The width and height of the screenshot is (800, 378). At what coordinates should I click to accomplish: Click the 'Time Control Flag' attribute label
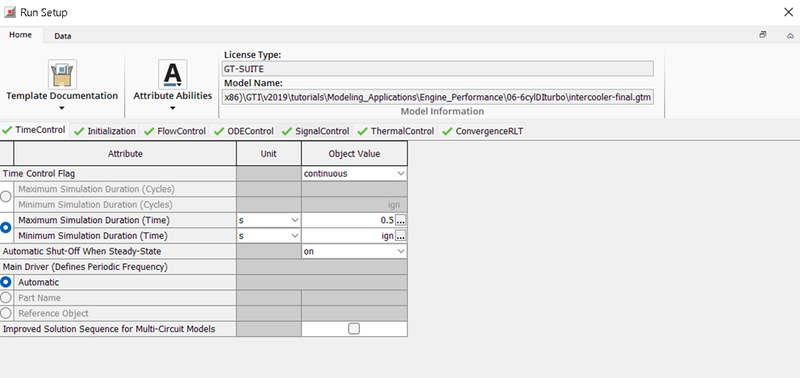point(39,173)
